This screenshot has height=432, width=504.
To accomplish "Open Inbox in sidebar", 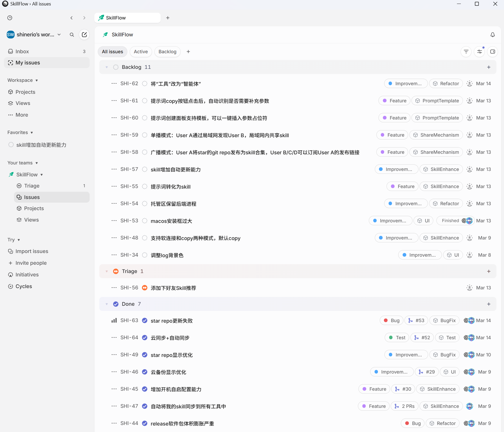I will tap(22, 51).
